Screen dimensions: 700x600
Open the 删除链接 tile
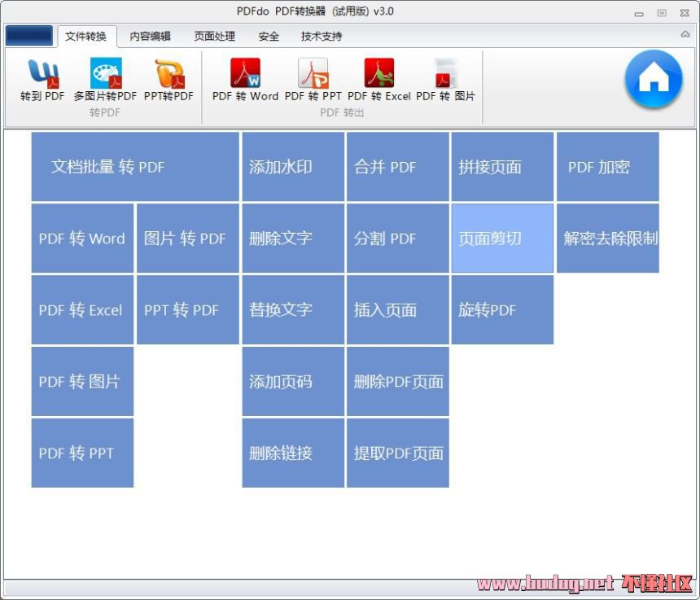pos(293,453)
